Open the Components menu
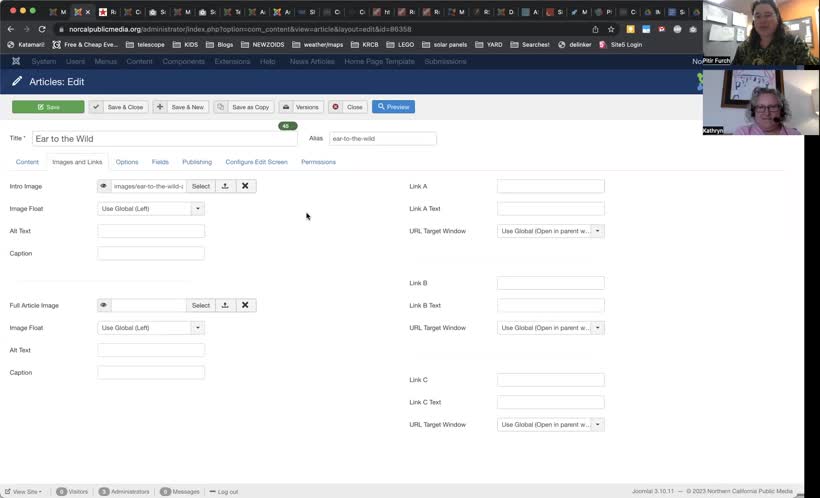 [x=183, y=61]
